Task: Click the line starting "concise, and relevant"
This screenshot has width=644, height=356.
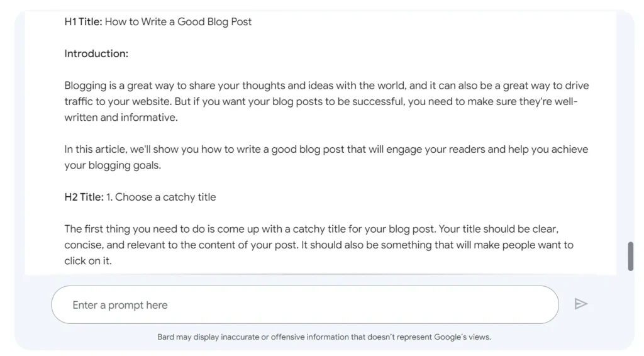Action: [189, 245]
